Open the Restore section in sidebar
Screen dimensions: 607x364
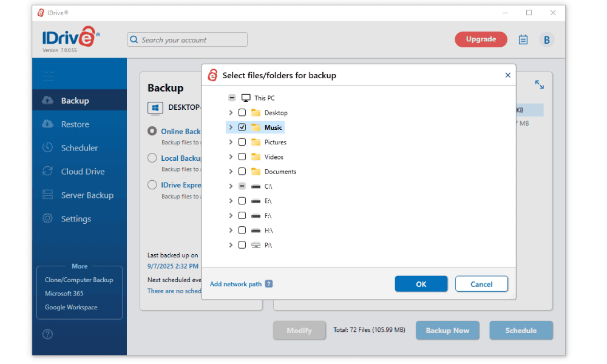coord(75,124)
